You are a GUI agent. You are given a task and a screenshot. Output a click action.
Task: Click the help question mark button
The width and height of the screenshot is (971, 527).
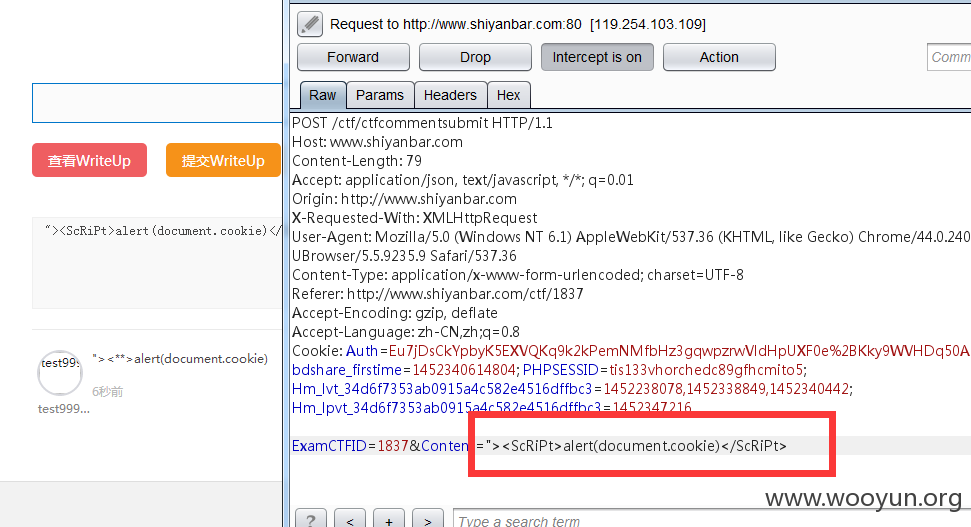pos(311,519)
